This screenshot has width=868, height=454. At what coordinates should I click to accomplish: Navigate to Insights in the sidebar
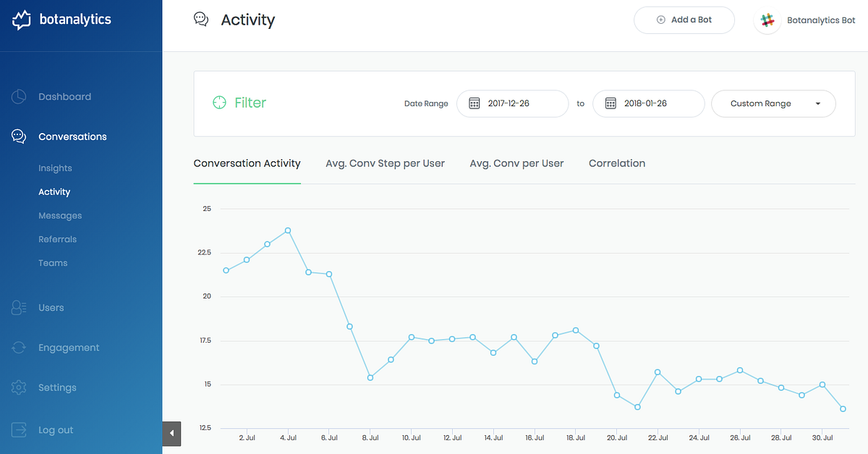point(55,168)
